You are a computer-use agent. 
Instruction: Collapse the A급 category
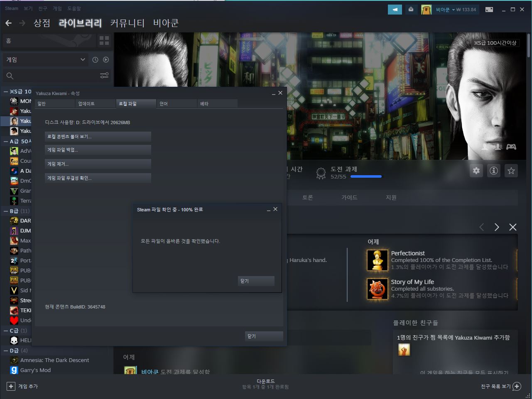pyautogui.click(x=6, y=141)
